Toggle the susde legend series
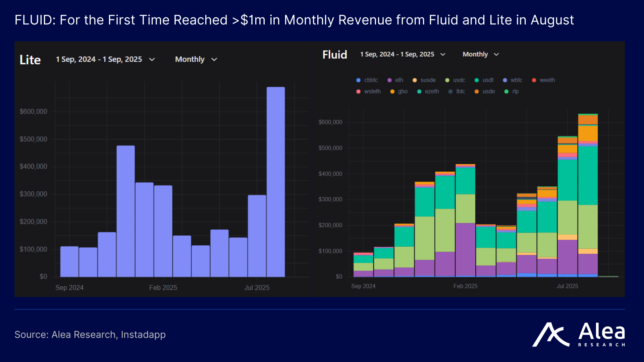This screenshot has width=644, height=362. click(x=424, y=80)
